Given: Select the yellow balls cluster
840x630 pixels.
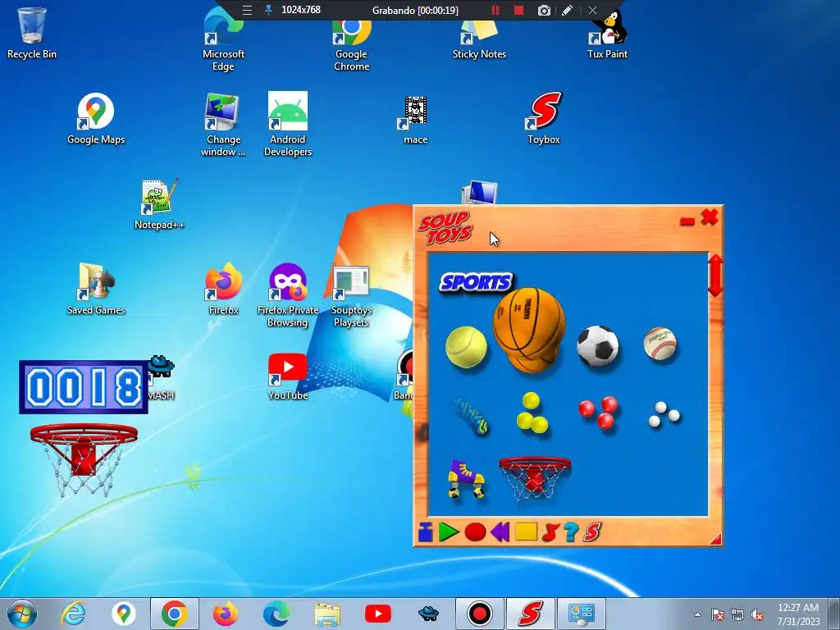Looking at the screenshot, I should 532,413.
